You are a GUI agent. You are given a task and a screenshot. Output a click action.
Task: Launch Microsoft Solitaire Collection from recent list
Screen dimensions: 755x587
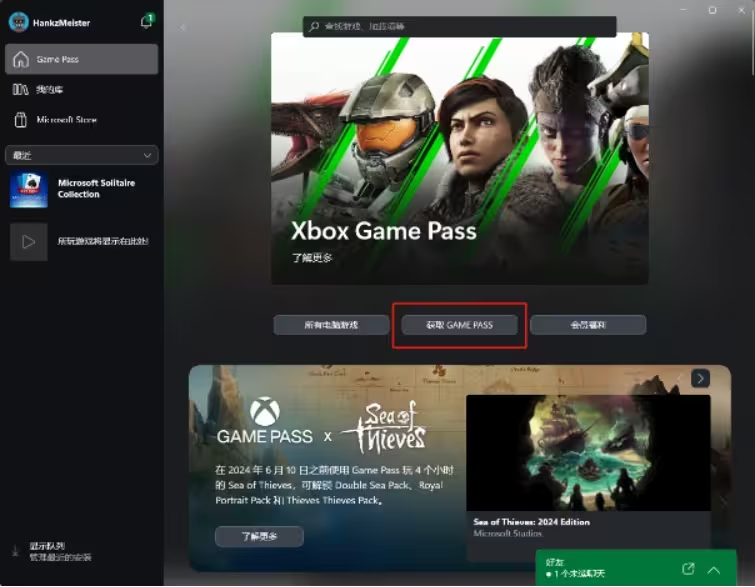81,189
